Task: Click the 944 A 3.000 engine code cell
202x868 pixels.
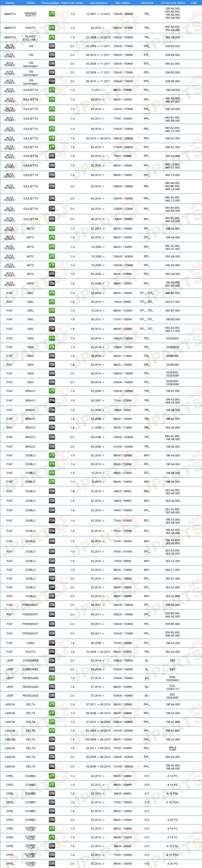Action: [x=172, y=748]
